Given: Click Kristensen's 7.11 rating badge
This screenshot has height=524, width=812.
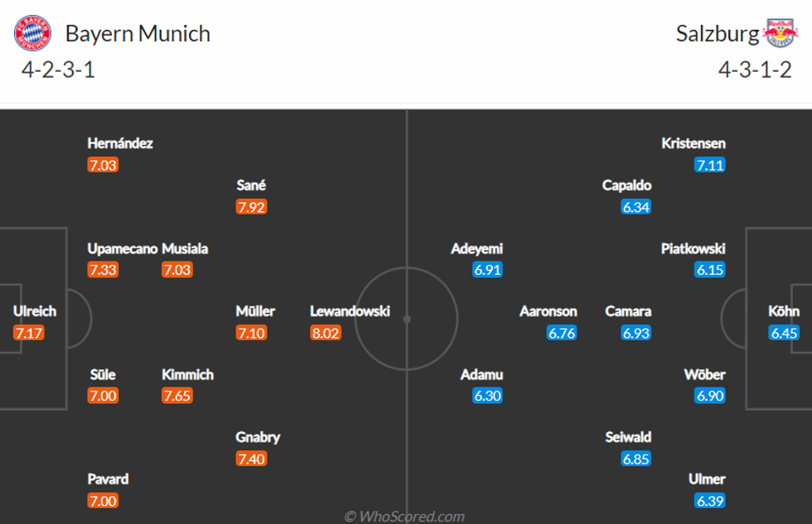Looking at the screenshot, I should (x=710, y=165).
